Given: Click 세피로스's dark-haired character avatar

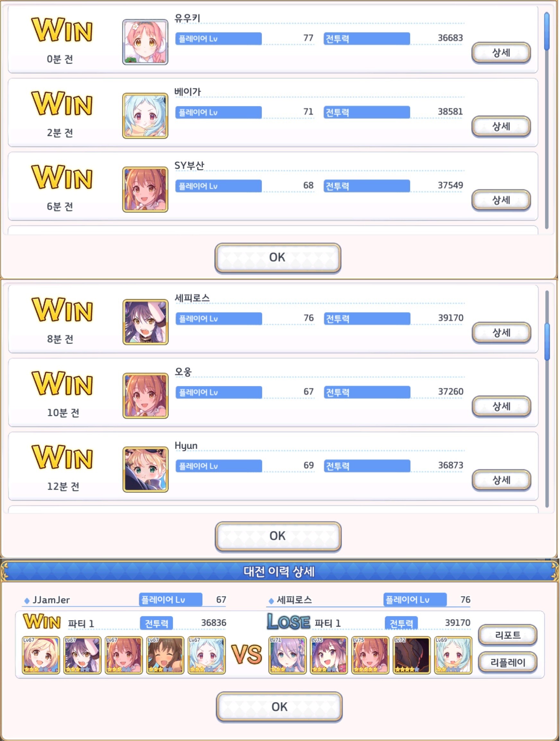Looking at the screenshot, I should 145,322.
